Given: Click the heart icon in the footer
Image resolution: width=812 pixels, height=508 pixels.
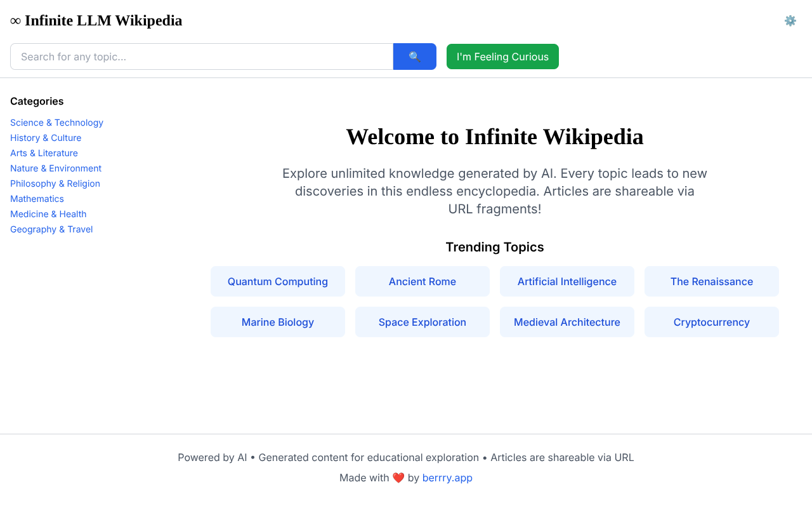Looking at the screenshot, I should [398, 478].
